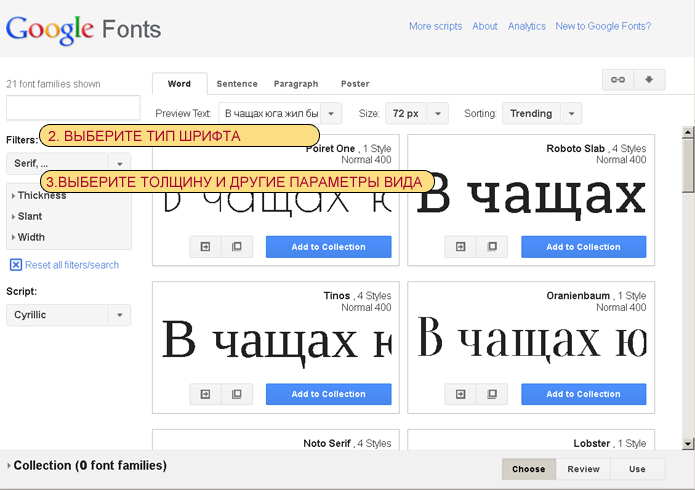
Task: Open the Analytics link
Action: tap(527, 26)
